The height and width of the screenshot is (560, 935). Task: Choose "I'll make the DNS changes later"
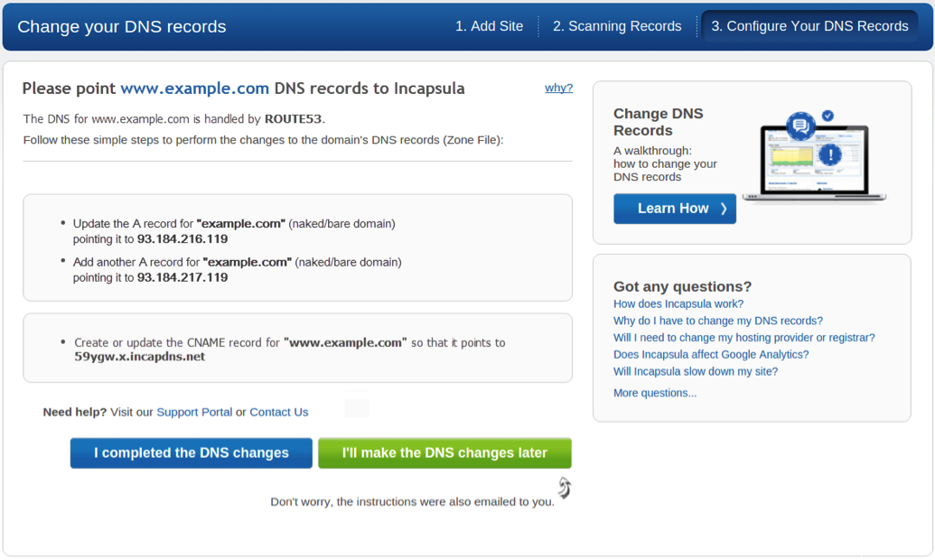pos(444,453)
